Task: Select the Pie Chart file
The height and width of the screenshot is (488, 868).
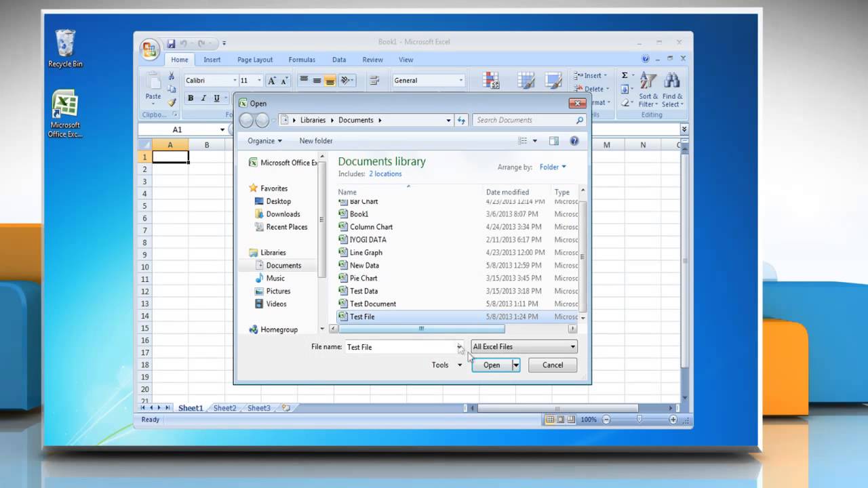Action: point(363,278)
